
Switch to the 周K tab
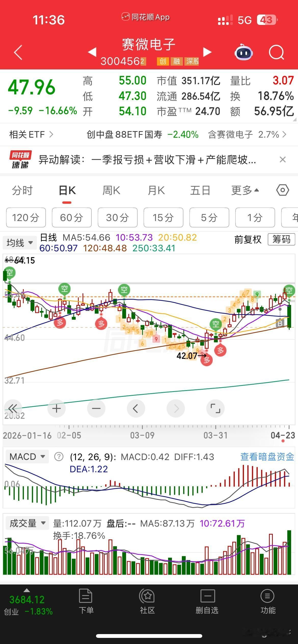111,190
